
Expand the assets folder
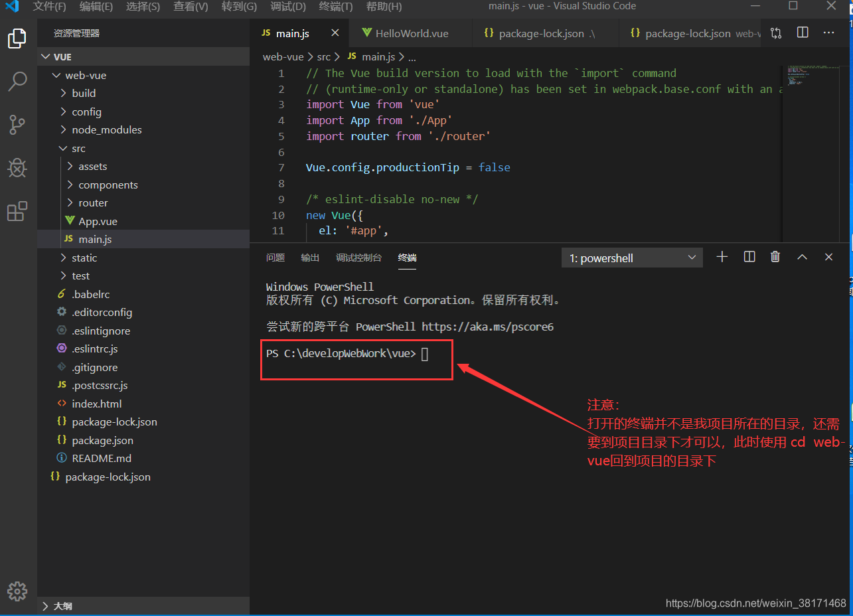click(x=143, y=167)
